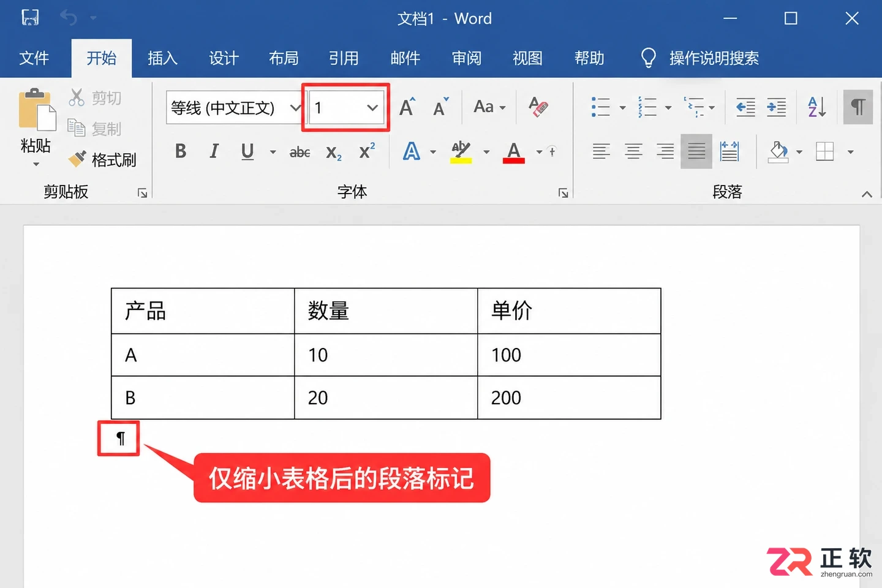Screen dimensions: 882x588
Task: Go to the 审阅 (Review) tab
Action: [x=467, y=58]
